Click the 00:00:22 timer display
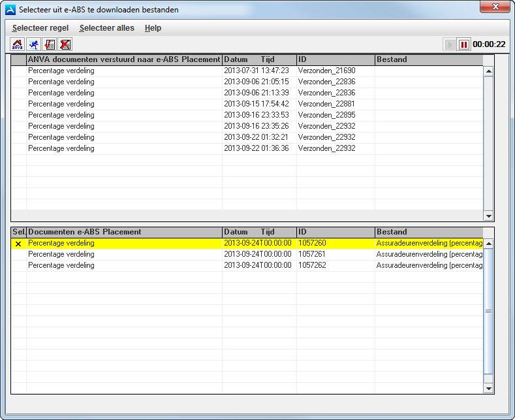This screenshot has width=515, height=420. pyautogui.click(x=489, y=44)
